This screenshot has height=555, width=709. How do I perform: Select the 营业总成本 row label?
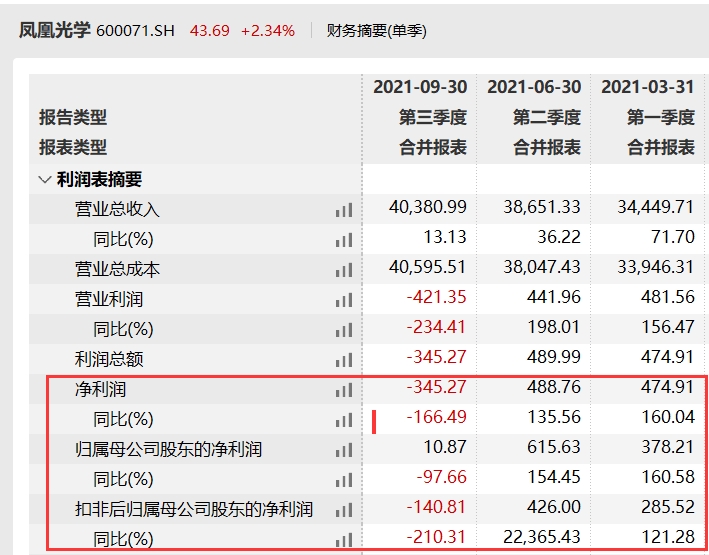point(117,269)
